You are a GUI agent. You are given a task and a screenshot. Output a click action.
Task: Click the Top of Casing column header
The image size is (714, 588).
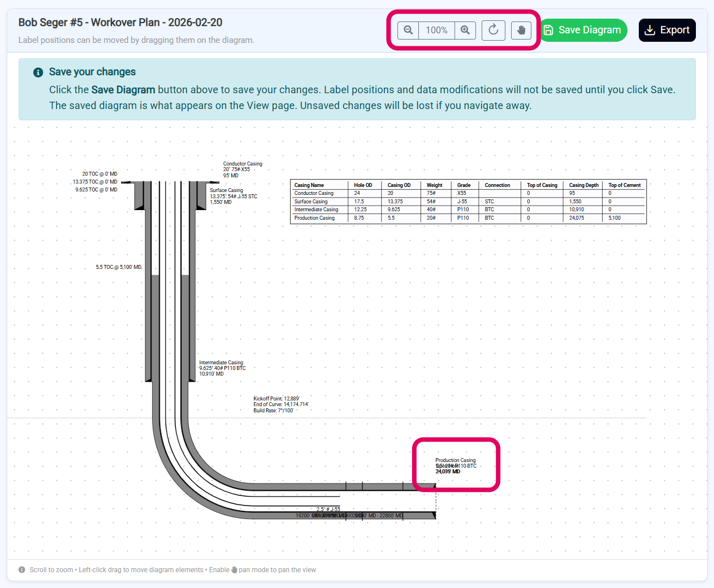[542, 185]
